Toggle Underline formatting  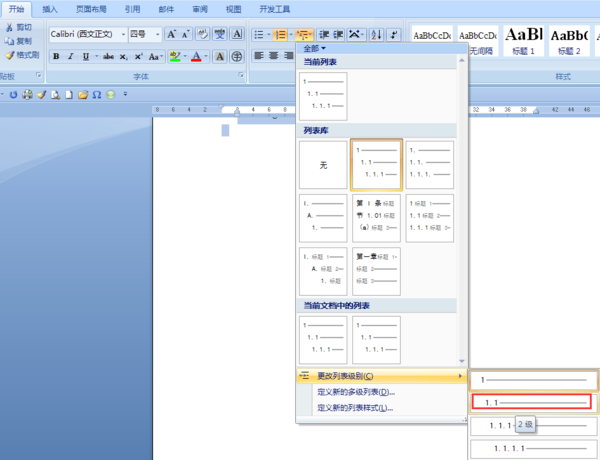click(x=86, y=57)
